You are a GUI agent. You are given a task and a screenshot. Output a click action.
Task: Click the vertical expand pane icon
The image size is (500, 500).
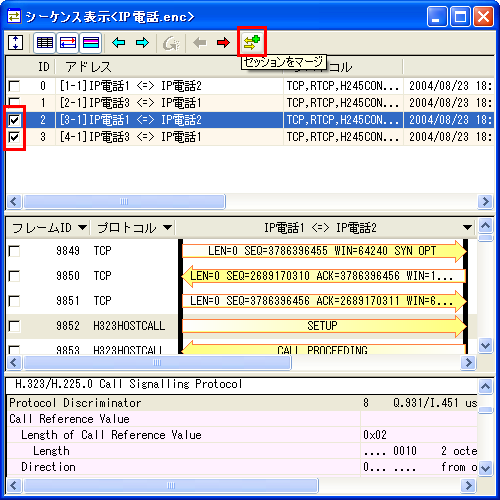[15, 43]
